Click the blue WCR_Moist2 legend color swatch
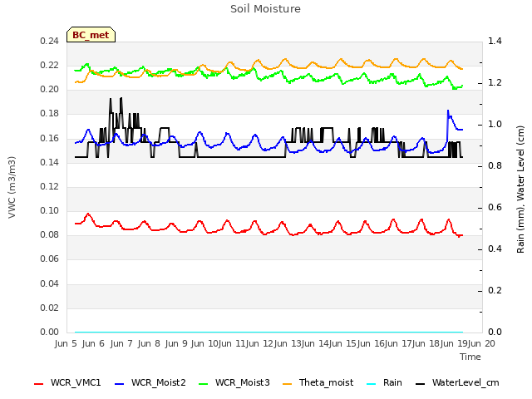Image resolution: width=532 pixels, height=399 pixels. (x=120, y=384)
